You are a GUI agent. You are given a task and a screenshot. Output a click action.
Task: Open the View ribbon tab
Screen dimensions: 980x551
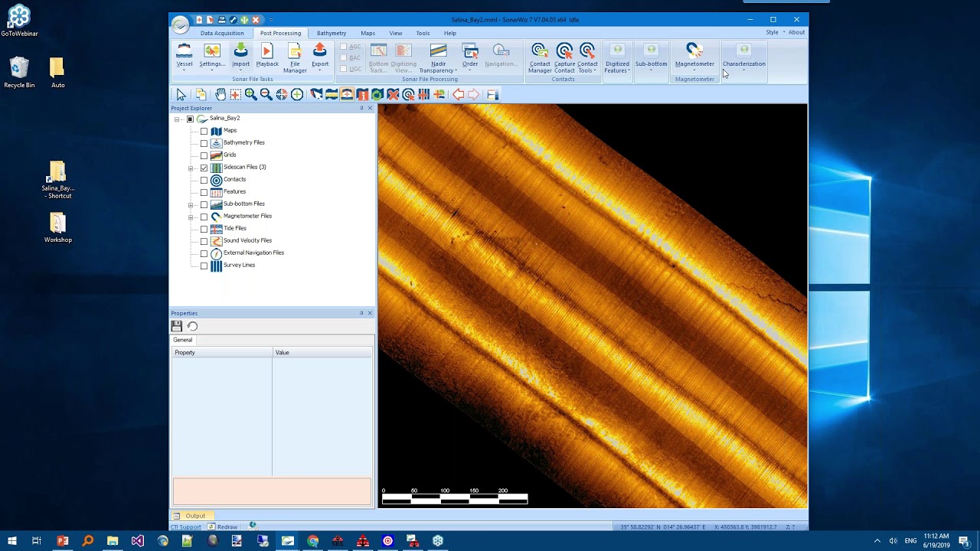coord(396,33)
